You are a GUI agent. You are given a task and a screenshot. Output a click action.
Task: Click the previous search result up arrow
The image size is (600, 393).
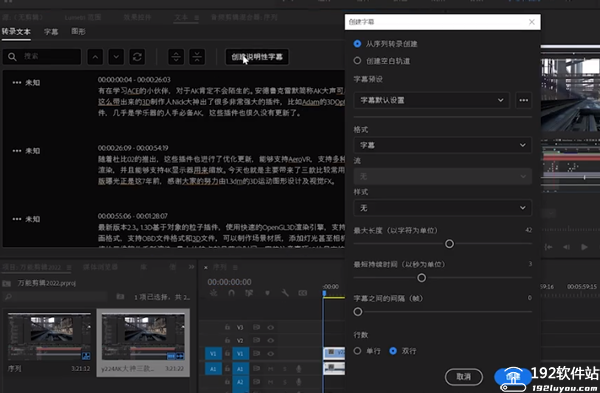95,57
